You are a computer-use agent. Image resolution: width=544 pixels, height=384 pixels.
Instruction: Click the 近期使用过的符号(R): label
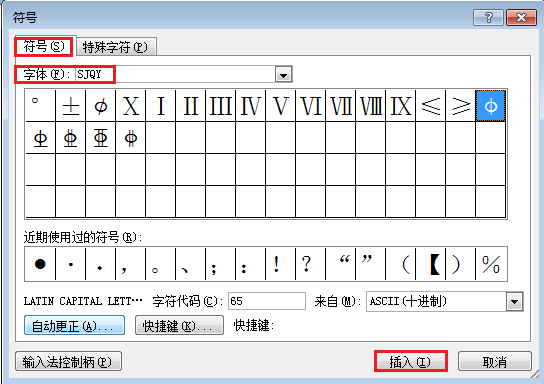[x=83, y=237]
